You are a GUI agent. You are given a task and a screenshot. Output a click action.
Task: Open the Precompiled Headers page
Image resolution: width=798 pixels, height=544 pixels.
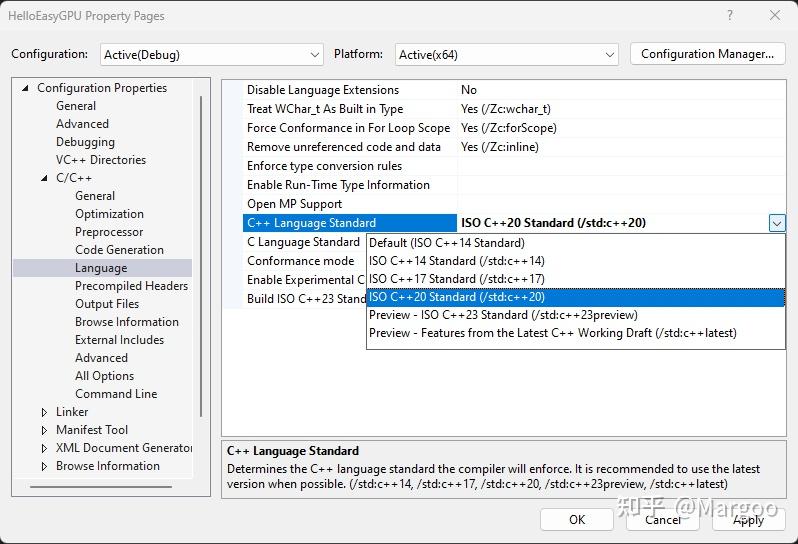(131, 286)
